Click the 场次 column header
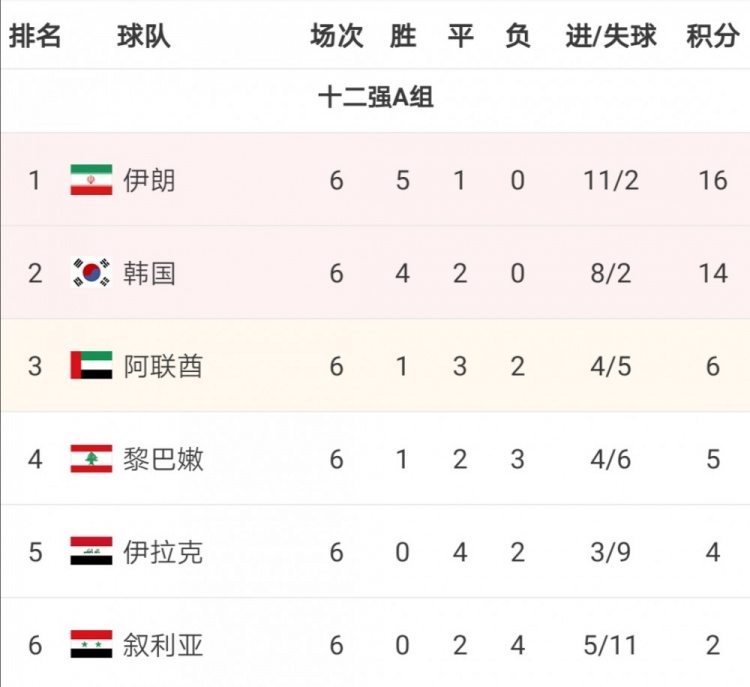750x687 pixels. coord(337,36)
